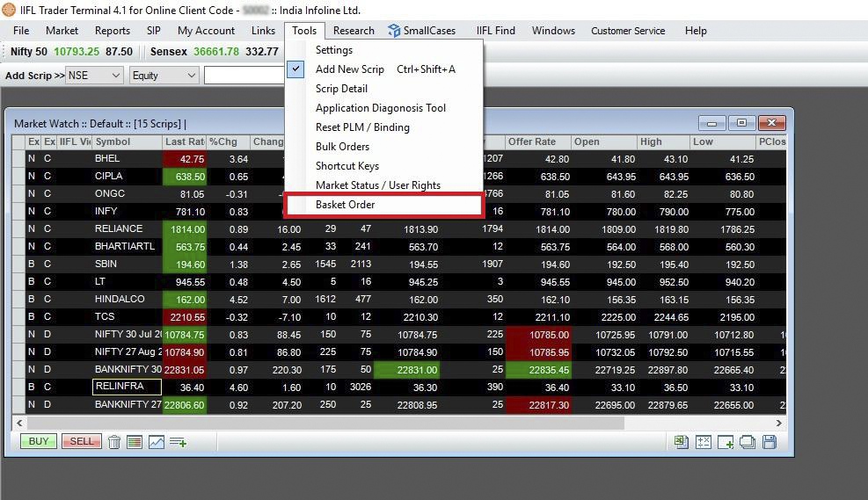Select the RELINFRA symbol cell

(127, 387)
